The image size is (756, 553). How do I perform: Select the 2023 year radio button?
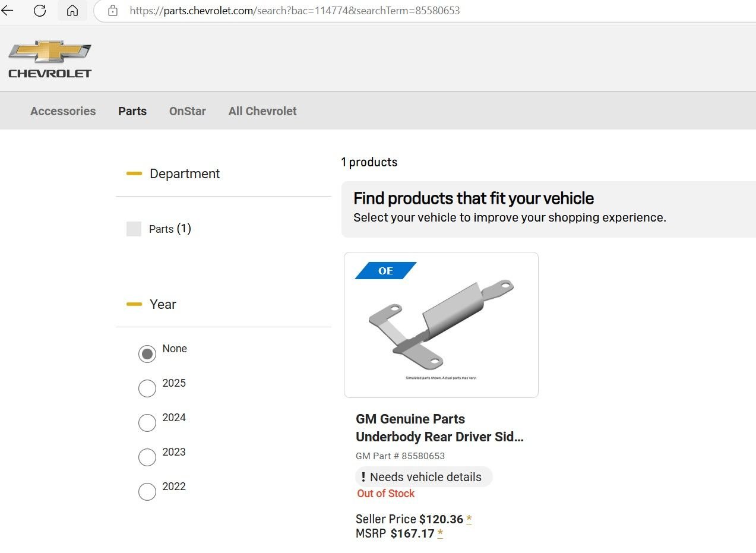147,457
